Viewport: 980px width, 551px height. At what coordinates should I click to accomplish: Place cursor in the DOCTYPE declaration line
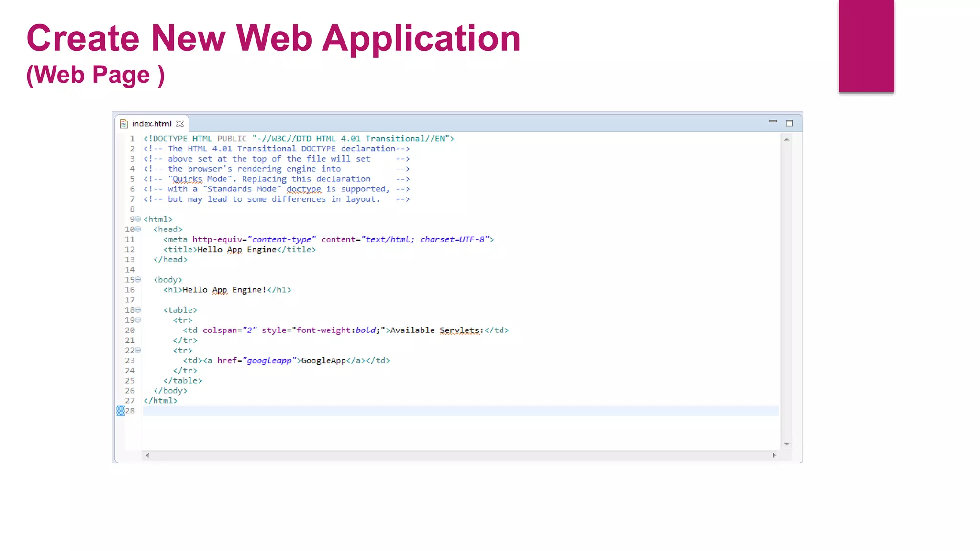tap(299, 139)
